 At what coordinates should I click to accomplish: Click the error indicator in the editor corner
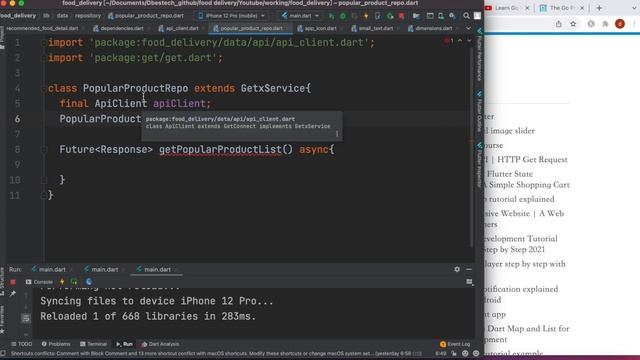point(449,41)
